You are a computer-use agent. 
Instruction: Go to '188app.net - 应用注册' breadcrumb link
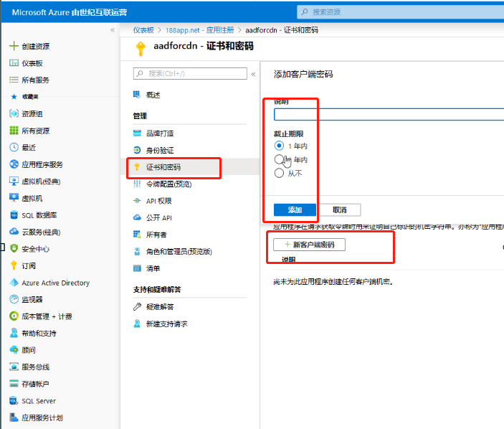199,30
